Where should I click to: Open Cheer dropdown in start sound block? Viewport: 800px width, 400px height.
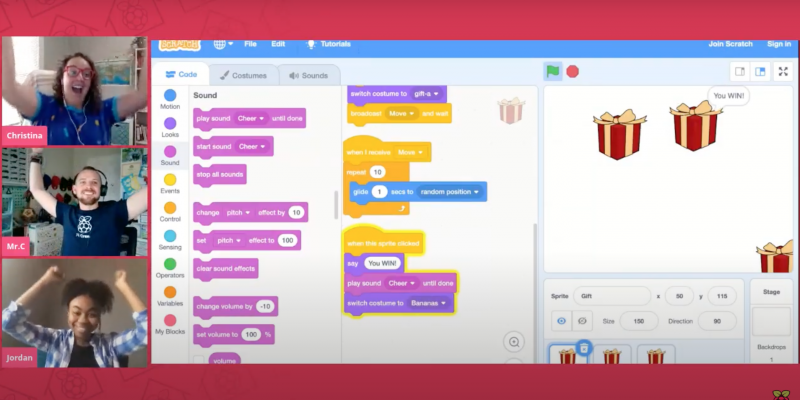pos(251,146)
